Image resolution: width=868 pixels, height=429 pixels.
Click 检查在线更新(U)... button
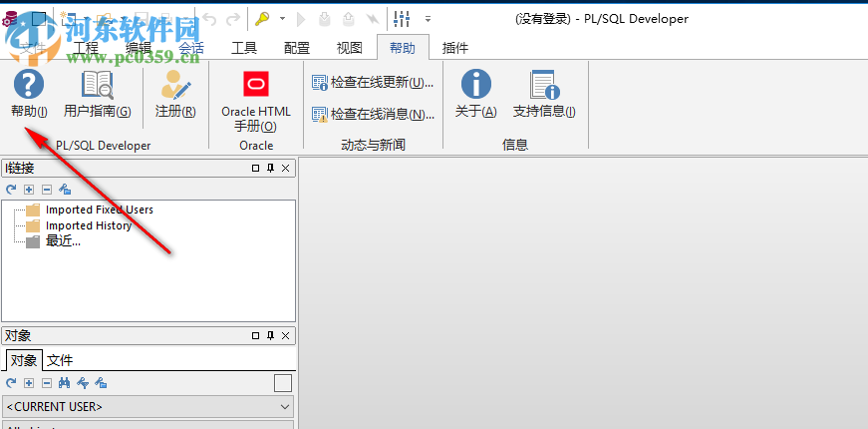(x=373, y=83)
